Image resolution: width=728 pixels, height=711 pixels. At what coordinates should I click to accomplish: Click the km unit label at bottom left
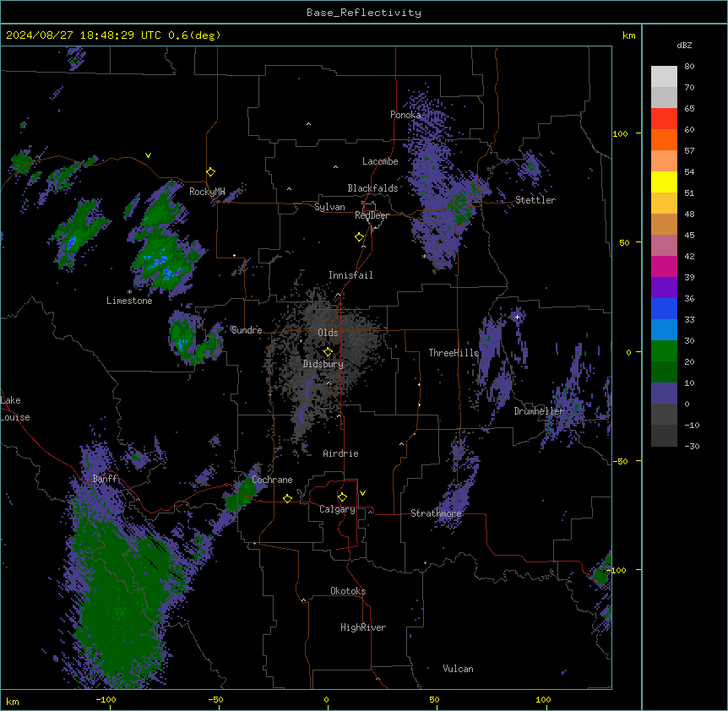click(13, 701)
